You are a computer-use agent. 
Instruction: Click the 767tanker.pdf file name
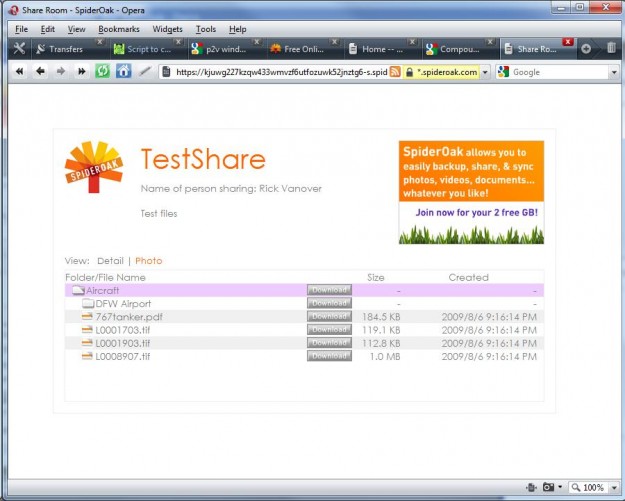(129, 317)
